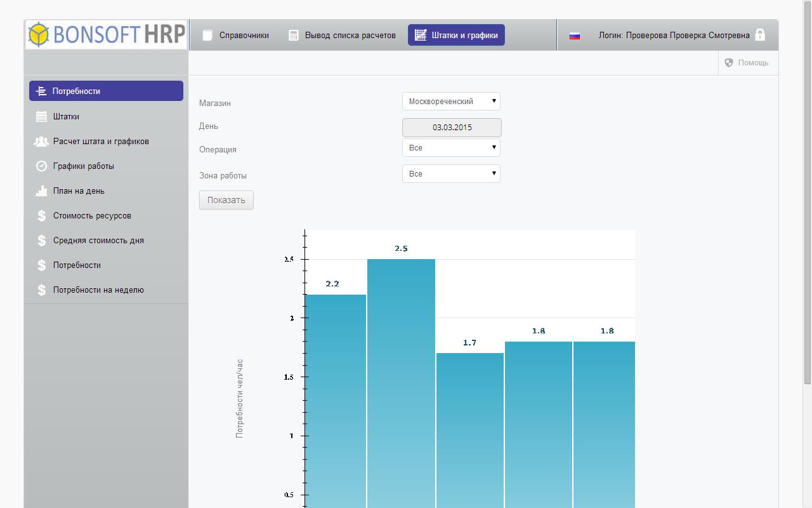This screenshot has width=812, height=508.
Task: Click the tallest chart bar labeled 2.5
Action: 401,381
